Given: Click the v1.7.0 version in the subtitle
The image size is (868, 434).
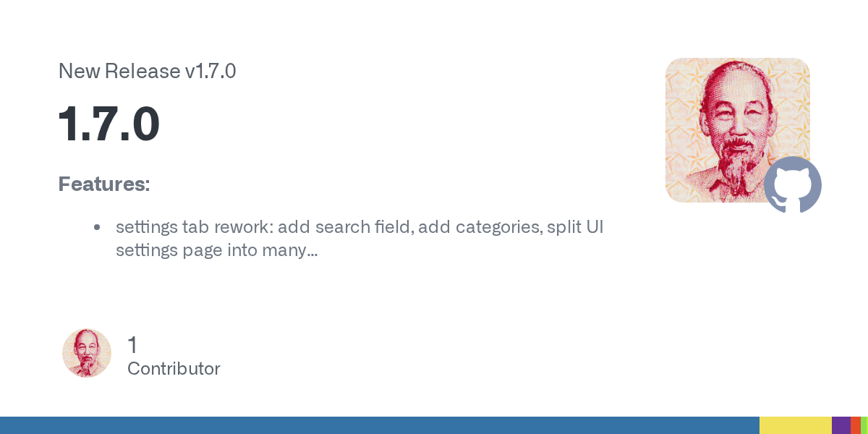Looking at the screenshot, I should tap(210, 72).
